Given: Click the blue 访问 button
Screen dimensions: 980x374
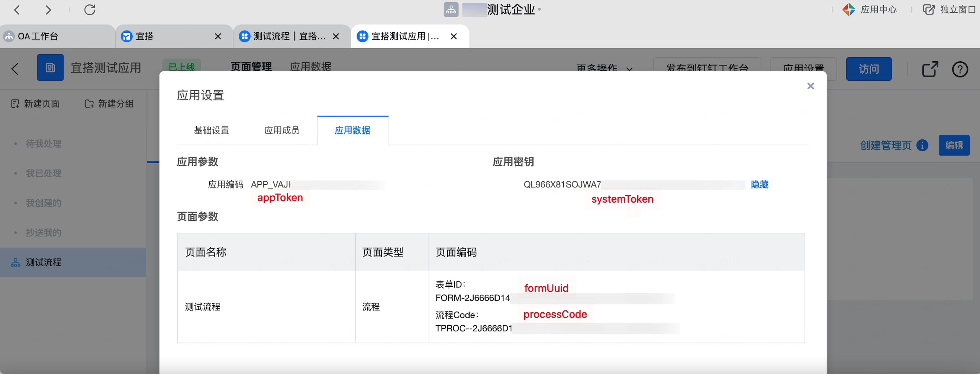Looking at the screenshot, I should click(868, 69).
